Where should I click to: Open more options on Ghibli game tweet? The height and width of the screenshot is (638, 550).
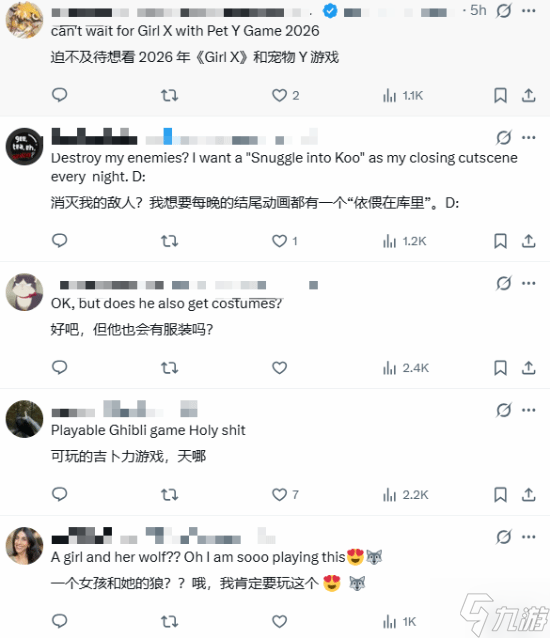tap(528, 410)
